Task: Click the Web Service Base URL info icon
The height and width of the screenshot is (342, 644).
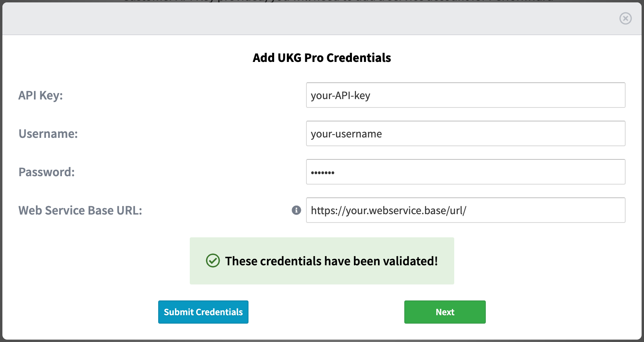Action: (x=296, y=210)
